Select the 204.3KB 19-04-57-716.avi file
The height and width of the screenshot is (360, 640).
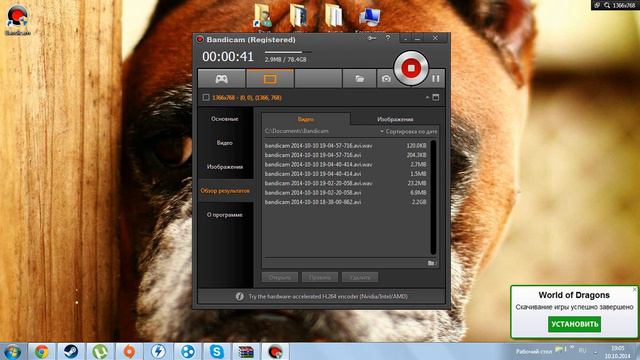(x=345, y=155)
